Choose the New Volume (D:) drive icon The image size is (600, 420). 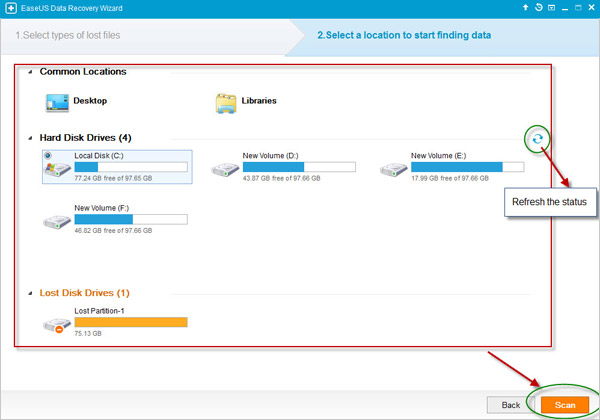(x=225, y=170)
